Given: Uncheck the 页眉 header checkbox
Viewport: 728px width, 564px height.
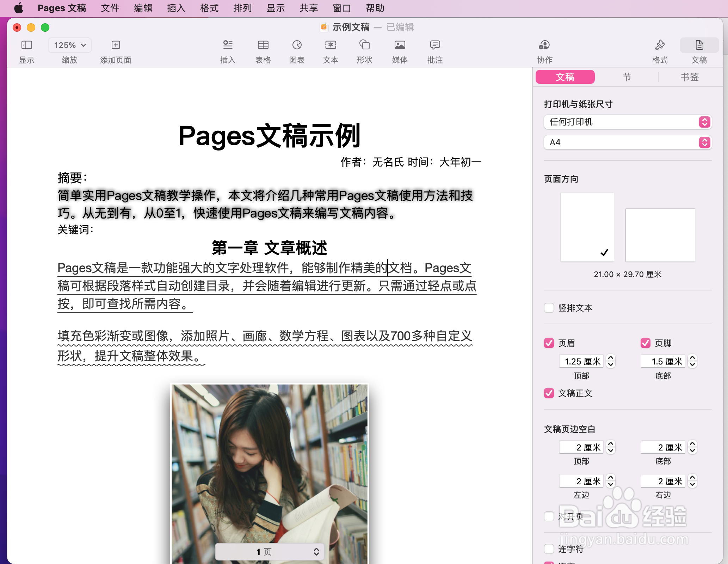Looking at the screenshot, I should (x=549, y=343).
